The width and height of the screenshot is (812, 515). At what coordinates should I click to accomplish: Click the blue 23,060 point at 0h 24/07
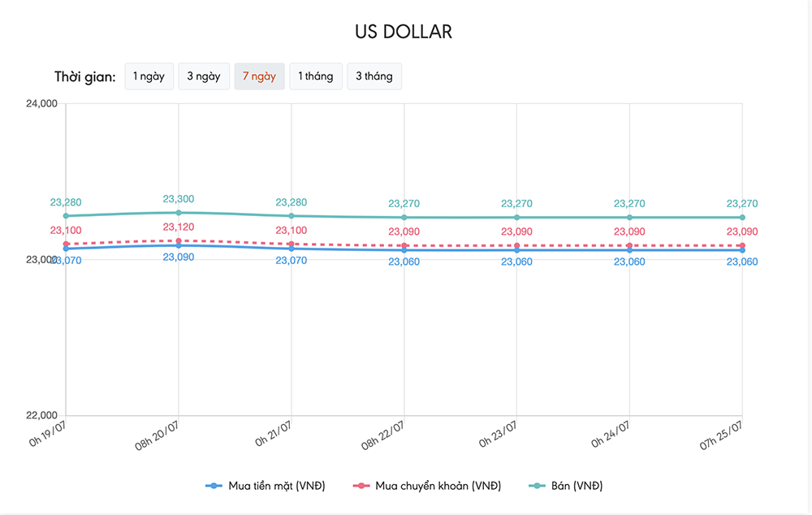(630, 250)
